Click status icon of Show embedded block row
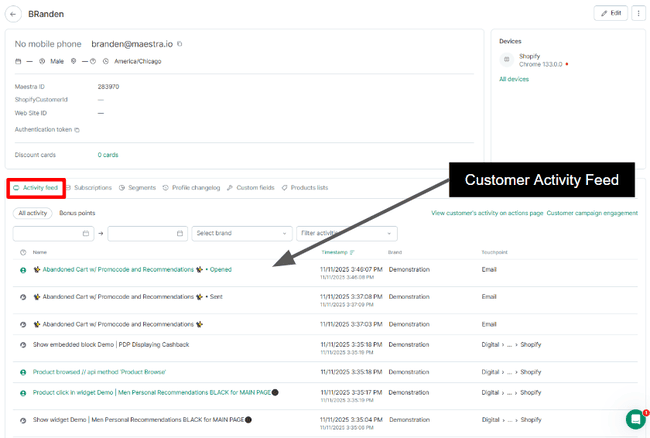 coord(23,345)
